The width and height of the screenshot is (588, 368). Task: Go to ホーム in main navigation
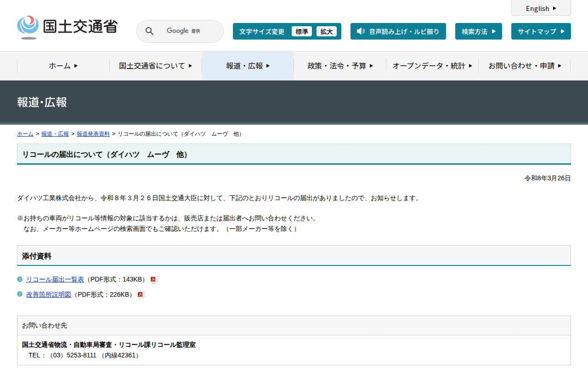pyautogui.click(x=63, y=66)
